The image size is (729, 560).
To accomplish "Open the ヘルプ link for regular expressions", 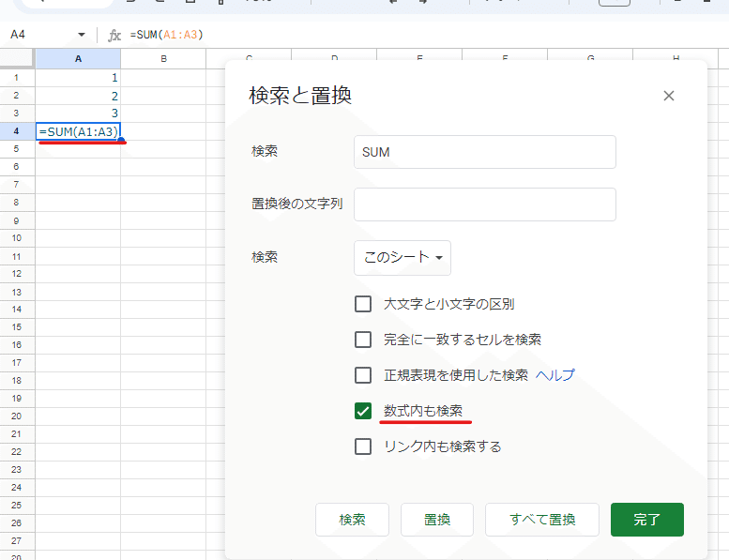I will (555, 374).
